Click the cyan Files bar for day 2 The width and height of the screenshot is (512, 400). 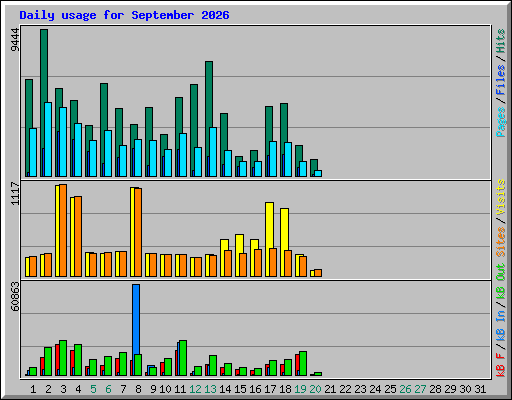pyautogui.click(x=48, y=139)
